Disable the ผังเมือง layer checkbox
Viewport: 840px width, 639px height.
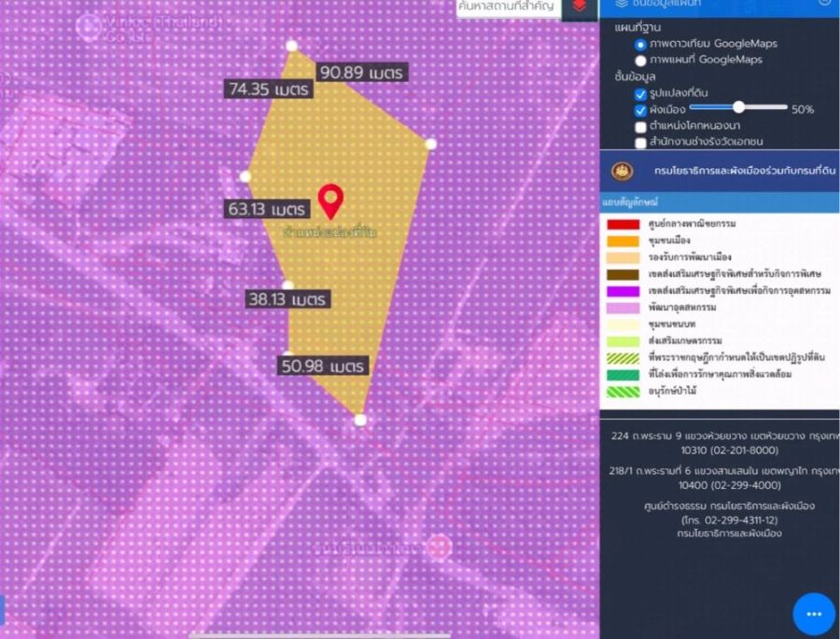tap(640, 110)
